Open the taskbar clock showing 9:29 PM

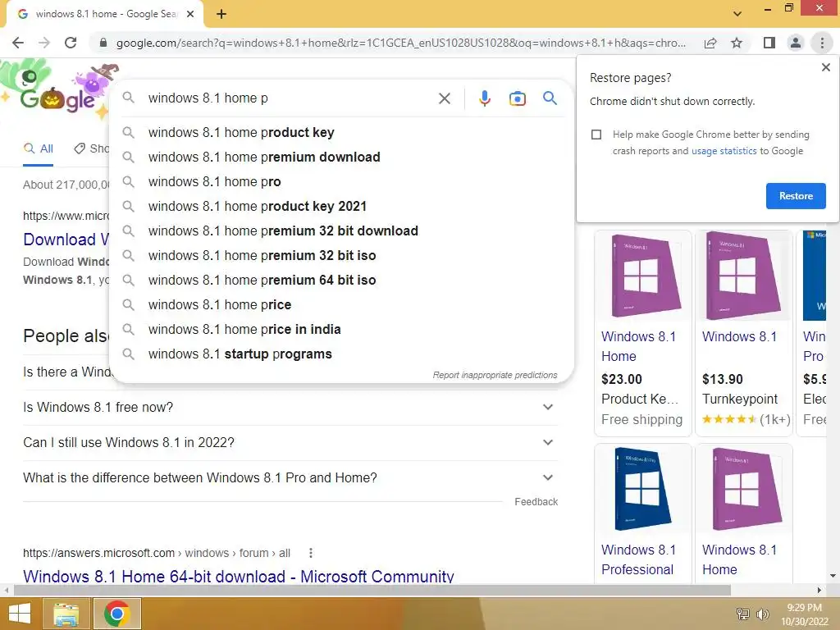(x=804, y=614)
